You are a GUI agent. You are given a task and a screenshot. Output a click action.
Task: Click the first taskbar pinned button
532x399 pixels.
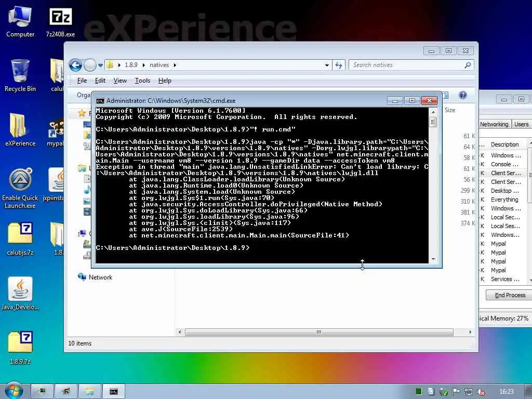[x=42, y=392]
